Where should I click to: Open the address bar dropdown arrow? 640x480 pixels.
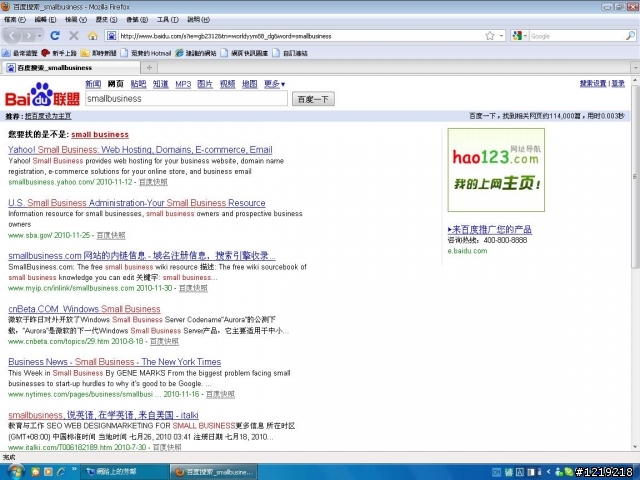point(501,36)
